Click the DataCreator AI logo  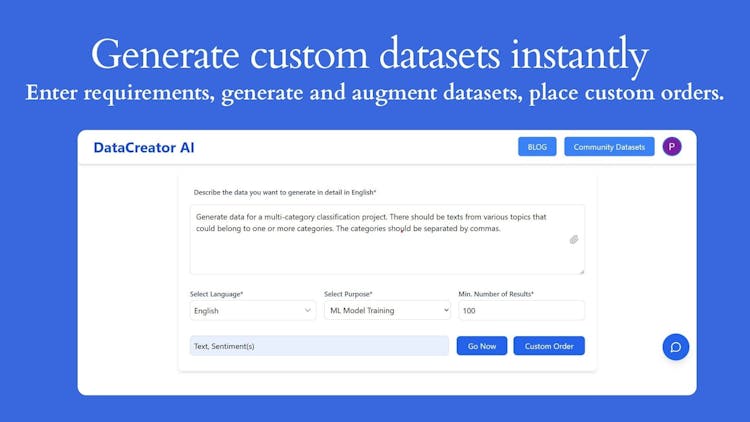[x=143, y=147]
